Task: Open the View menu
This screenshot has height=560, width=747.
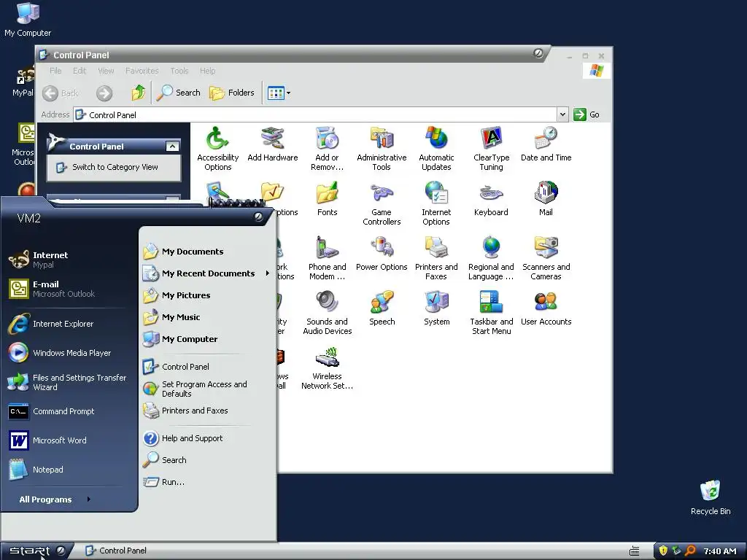Action: tap(106, 71)
